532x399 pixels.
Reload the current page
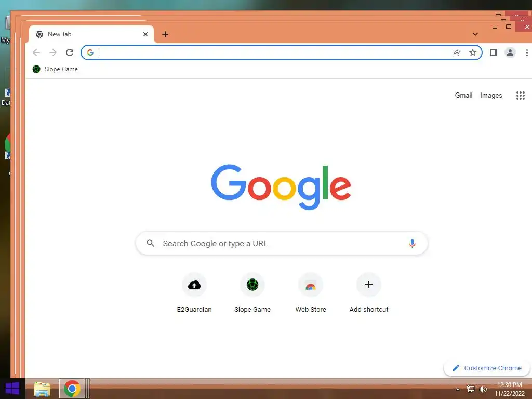click(70, 52)
